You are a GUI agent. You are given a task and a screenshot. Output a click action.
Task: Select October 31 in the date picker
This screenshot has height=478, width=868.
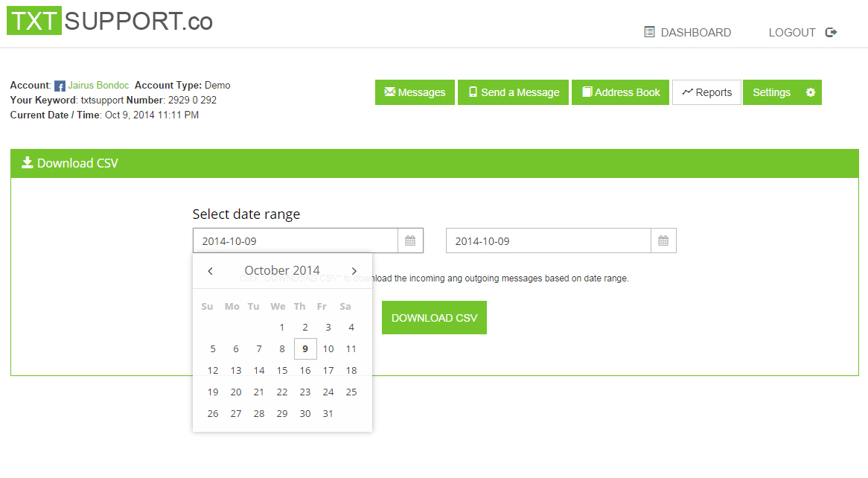click(328, 414)
